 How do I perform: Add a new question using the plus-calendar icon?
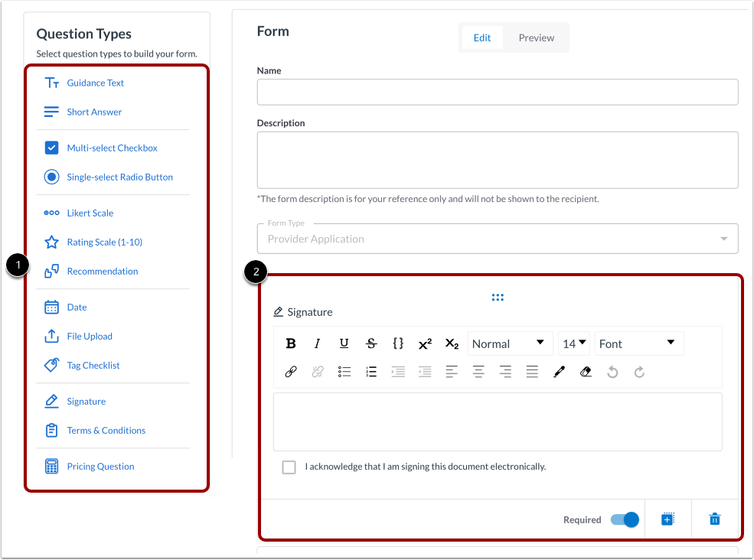tap(667, 519)
